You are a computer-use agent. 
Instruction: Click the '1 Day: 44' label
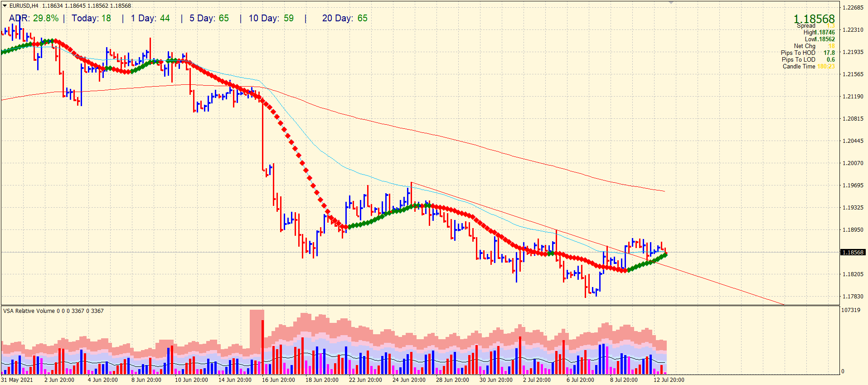point(150,18)
